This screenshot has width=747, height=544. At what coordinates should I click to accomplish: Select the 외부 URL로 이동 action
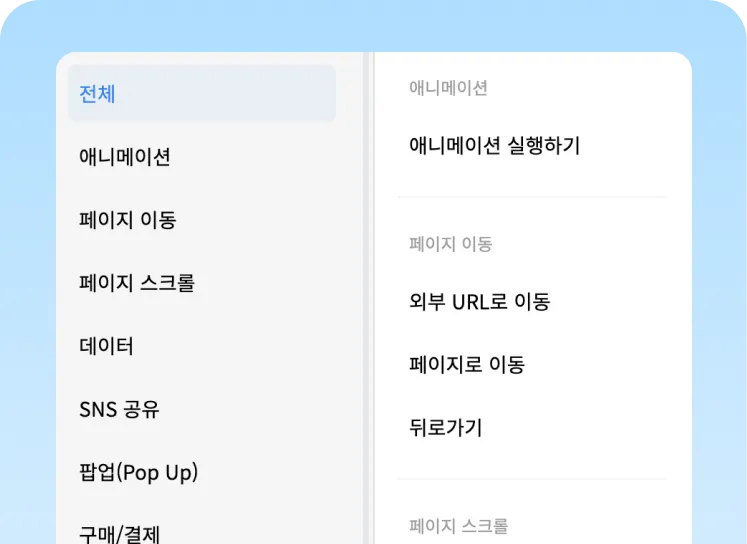point(479,302)
